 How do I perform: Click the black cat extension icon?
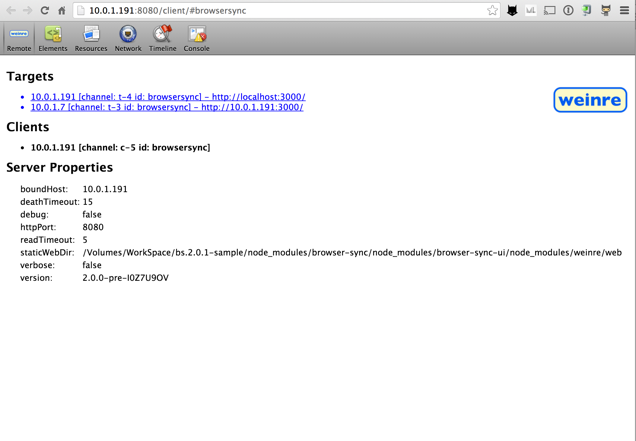(x=512, y=10)
